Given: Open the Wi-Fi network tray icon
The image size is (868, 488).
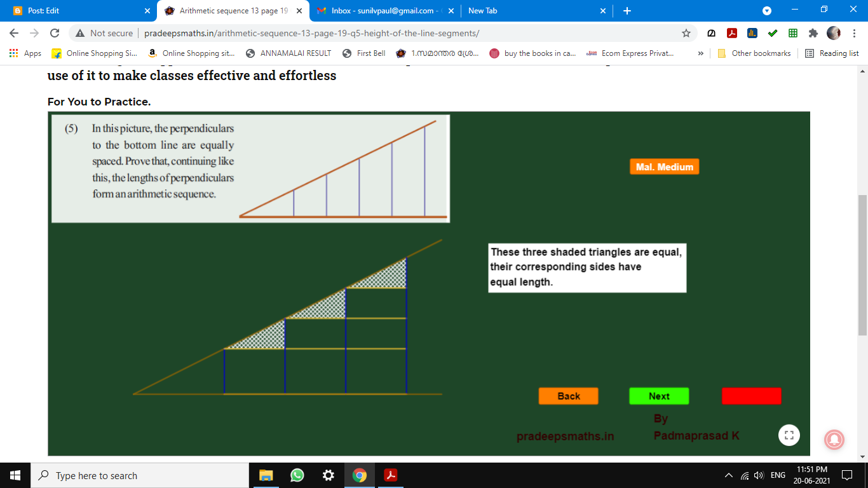Looking at the screenshot, I should point(745,475).
